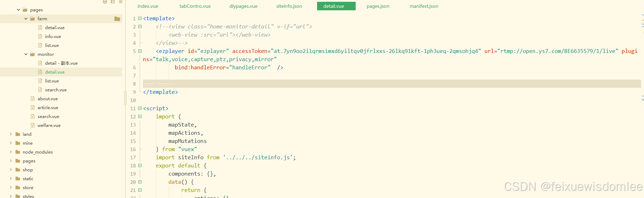644x198 pixels.
Task: Switch to the manifest.json tab
Action: 424,6
